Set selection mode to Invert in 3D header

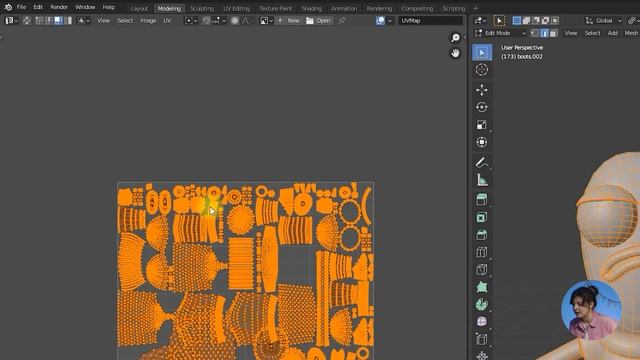tap(545, 20)
